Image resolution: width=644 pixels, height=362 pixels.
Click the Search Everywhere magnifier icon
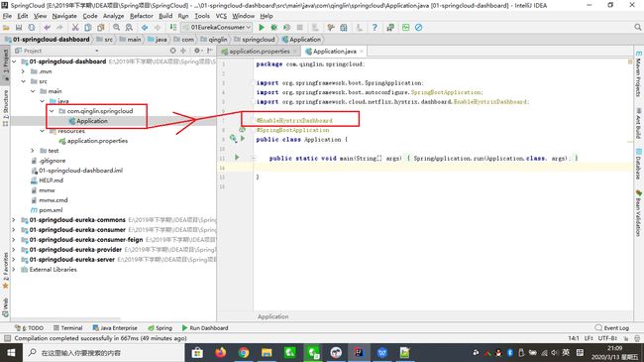tap(637, 27)
